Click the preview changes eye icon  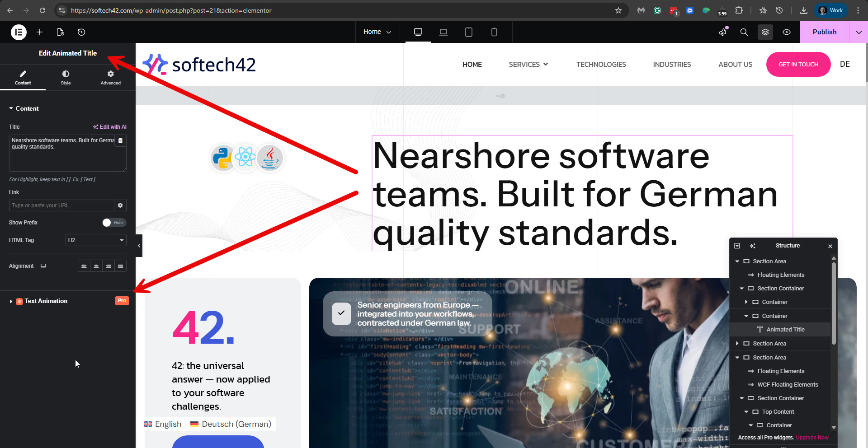tap(787, 32)
